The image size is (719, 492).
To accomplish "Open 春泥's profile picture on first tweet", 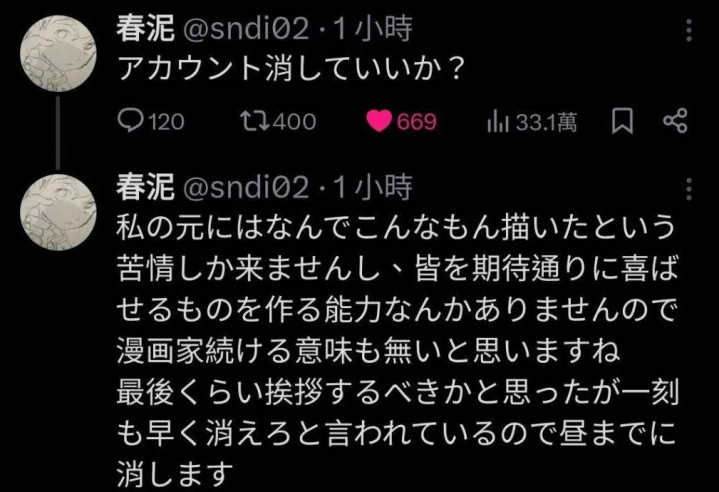I will pos(58,53).
